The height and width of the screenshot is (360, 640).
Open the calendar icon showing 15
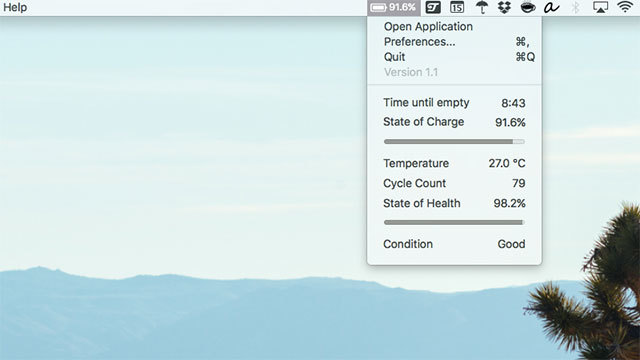click(x=457, y=7)
